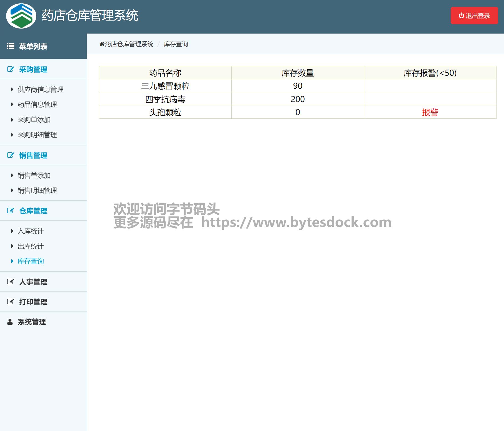
Task: Click the user icon beside 系统管理
Action: [x=10, y=322]
